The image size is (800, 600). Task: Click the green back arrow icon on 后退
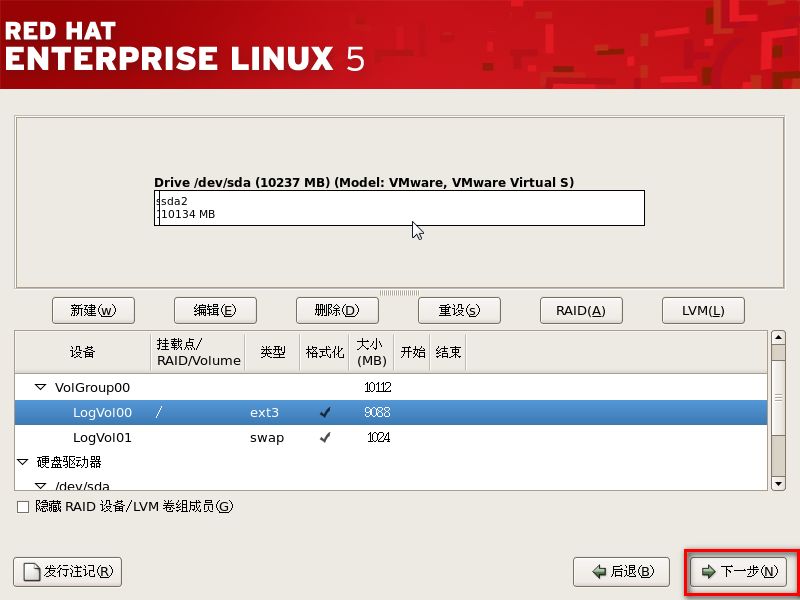point(599,571)
